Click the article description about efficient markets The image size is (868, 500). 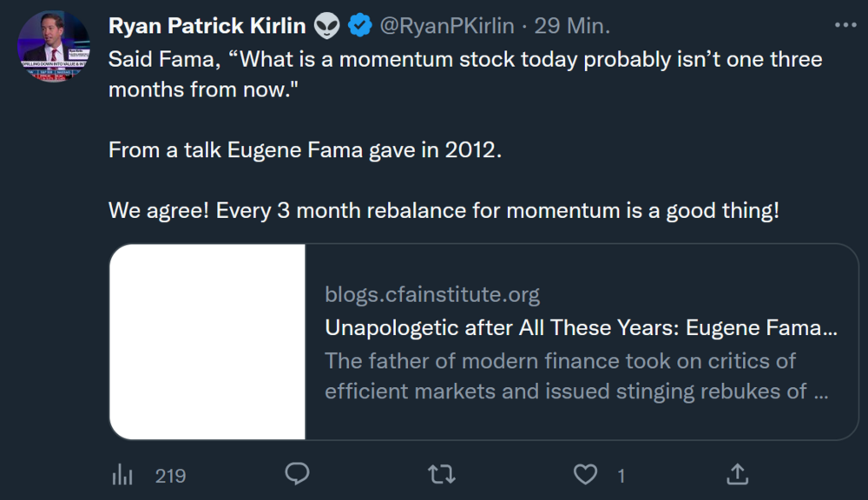tap(576, 376)
